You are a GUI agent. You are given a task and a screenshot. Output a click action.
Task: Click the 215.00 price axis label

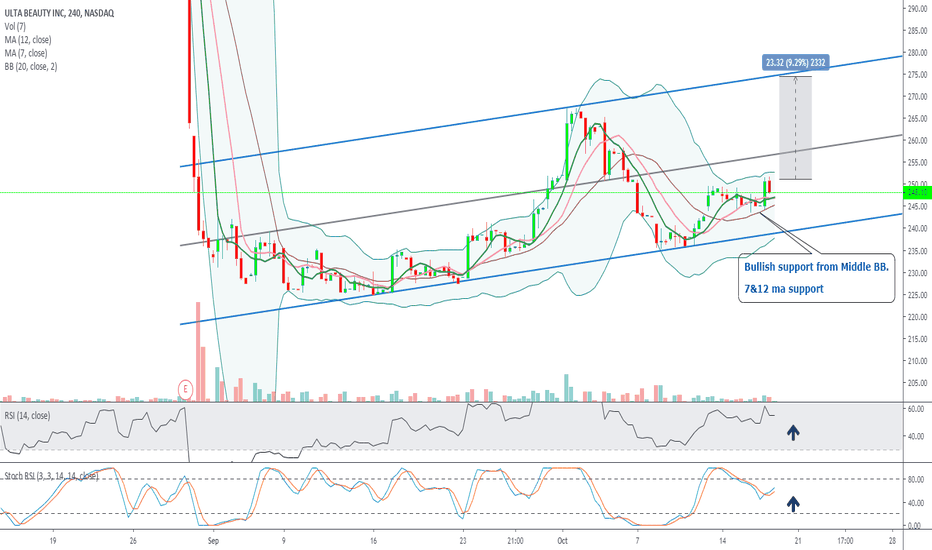(917, 339)
